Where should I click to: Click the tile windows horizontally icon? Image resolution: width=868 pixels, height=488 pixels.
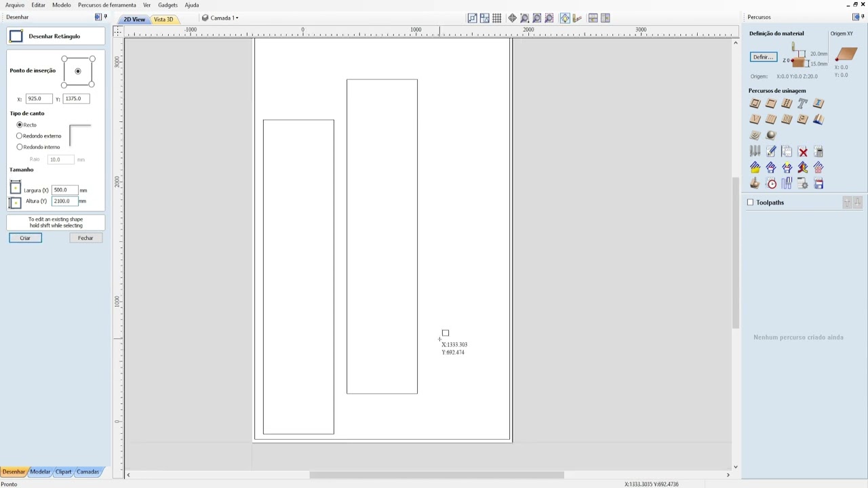tap(593, 18)
